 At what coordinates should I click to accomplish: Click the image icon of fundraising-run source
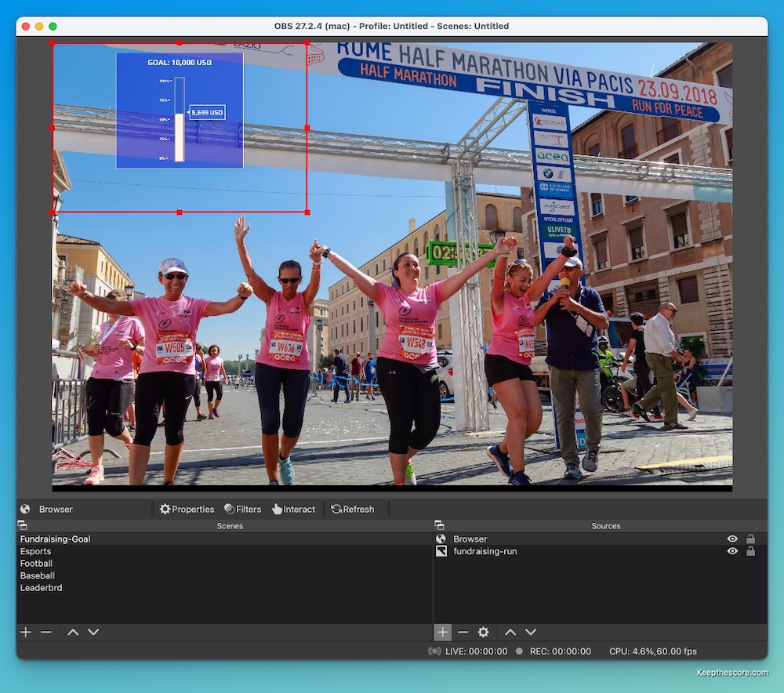(441, 551)
